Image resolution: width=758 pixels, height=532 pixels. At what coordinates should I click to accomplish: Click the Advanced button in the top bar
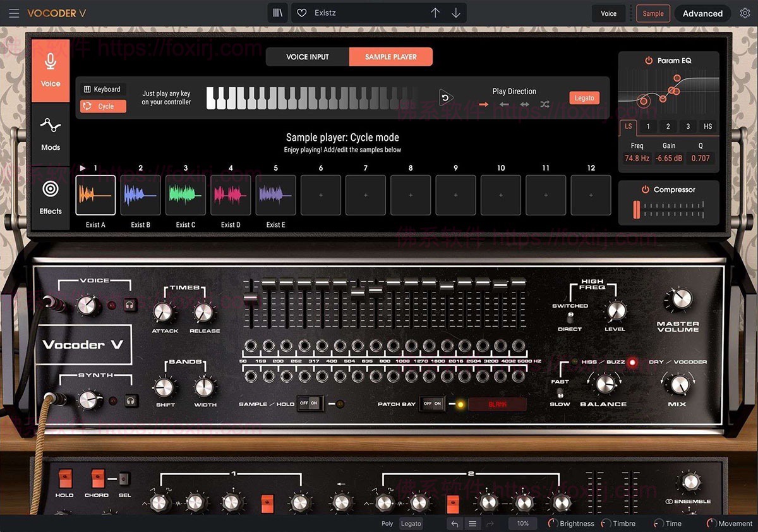pyautogui.click(x=702, y=13)
